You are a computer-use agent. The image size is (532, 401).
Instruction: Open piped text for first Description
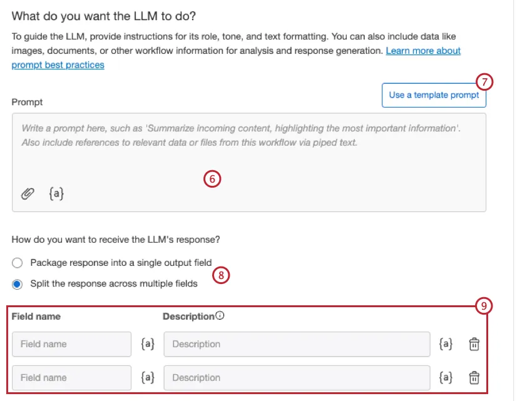tap(446, 344)
